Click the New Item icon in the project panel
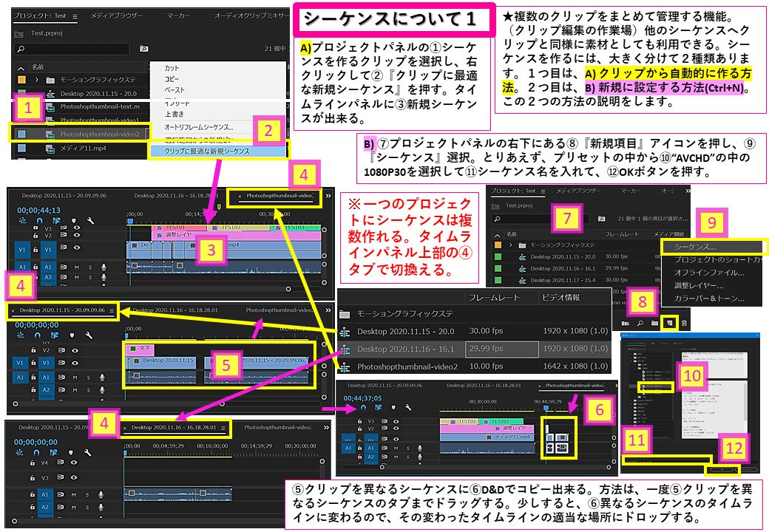The width and height of the screenshot is (769, 532). click(668, 323)
